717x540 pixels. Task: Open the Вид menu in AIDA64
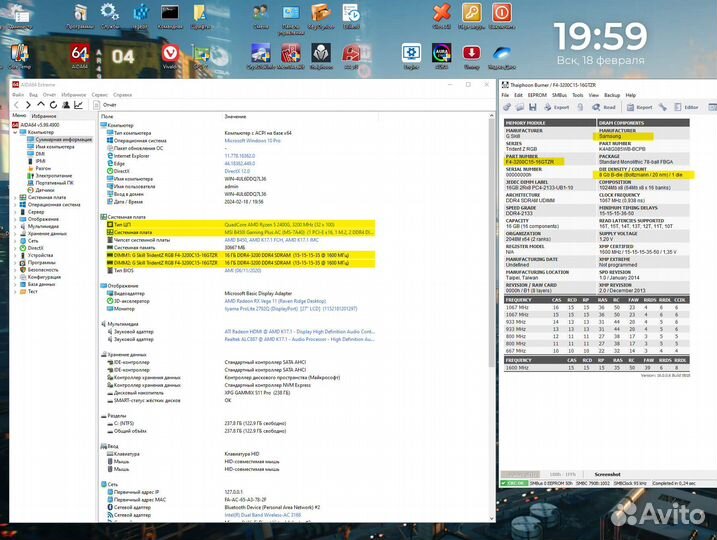pos(33,95)
